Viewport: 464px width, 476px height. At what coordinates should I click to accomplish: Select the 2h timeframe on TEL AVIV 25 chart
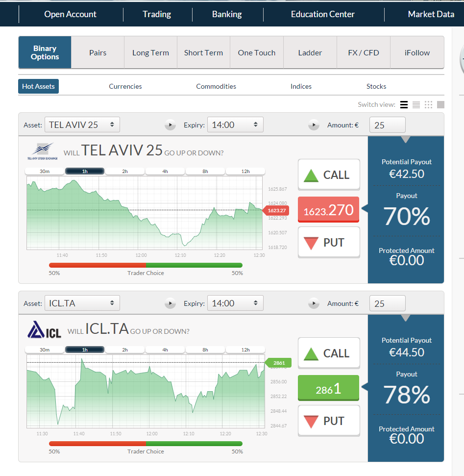[x=125, y=172]
